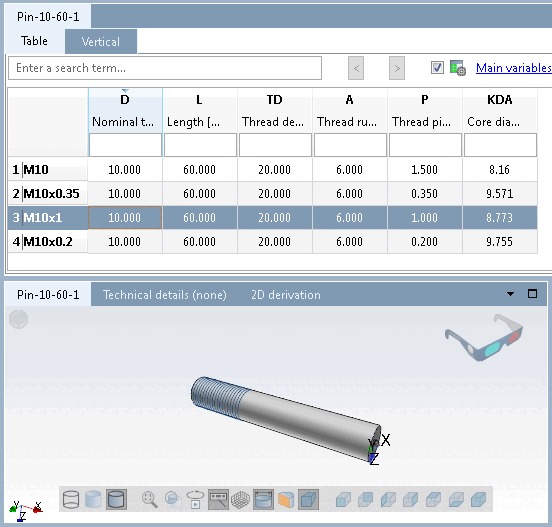
Task: Open the Main variables link
Action: 513,68
